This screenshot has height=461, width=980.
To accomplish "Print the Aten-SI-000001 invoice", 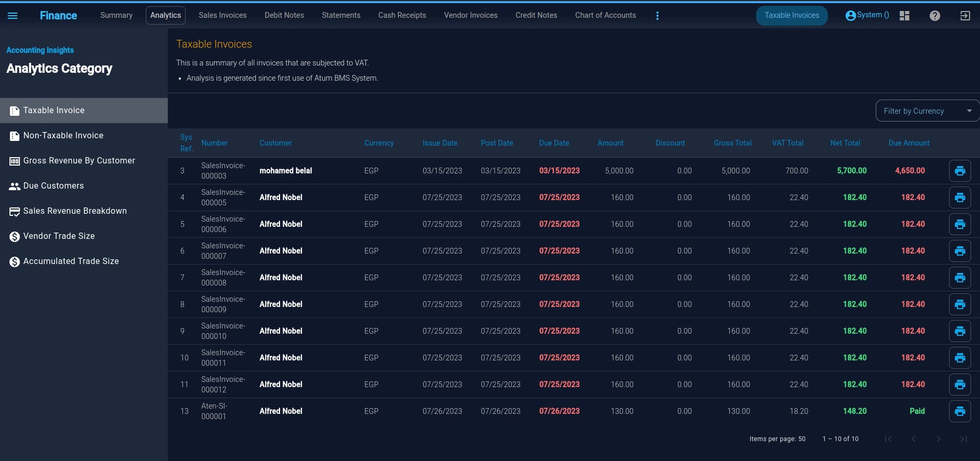I will [960, 411].
